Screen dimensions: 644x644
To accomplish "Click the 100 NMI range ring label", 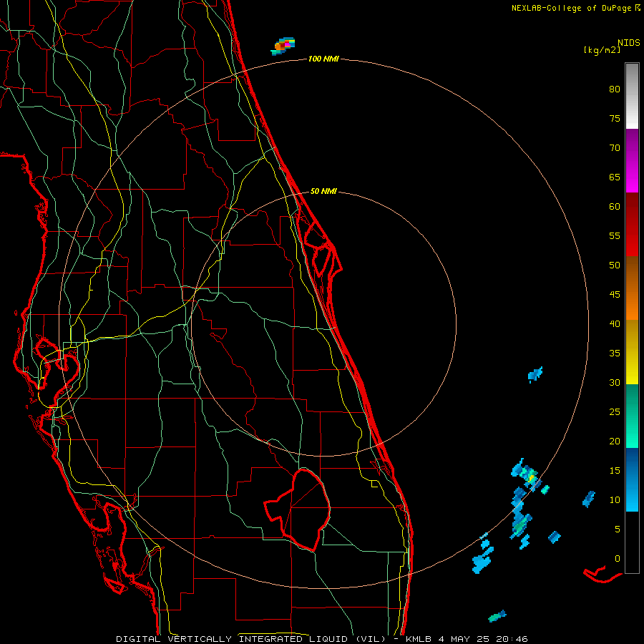I will pyautogui.click(x=323, y=59).
